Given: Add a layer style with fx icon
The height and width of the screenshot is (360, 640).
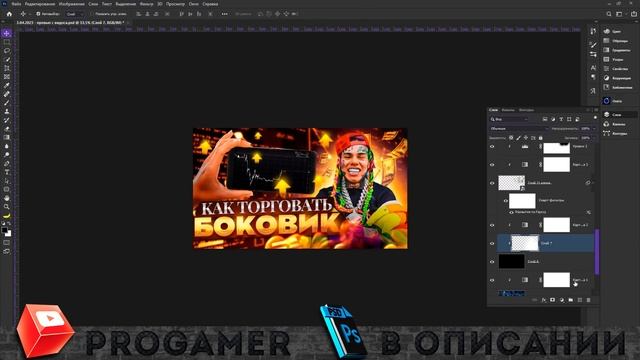Looking at the screenshot, I should coord(544,300).
